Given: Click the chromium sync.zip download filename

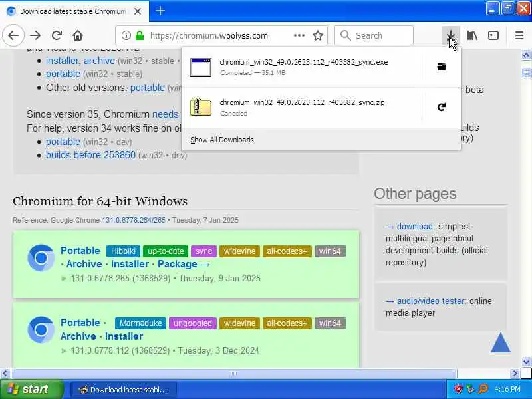Looking at the screenshot, I should pos(303,102).
